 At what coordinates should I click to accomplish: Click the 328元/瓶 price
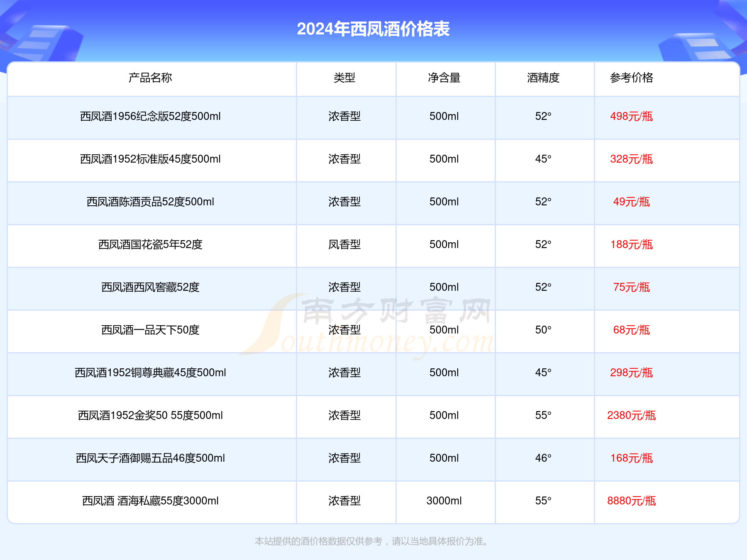[x=632, y=159]
